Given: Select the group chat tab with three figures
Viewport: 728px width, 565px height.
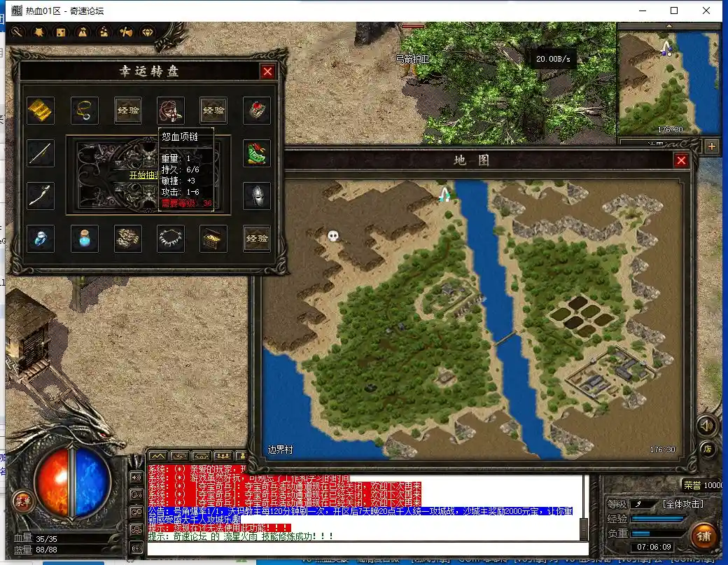Looking at the screenshot, I should coord(223,456).
